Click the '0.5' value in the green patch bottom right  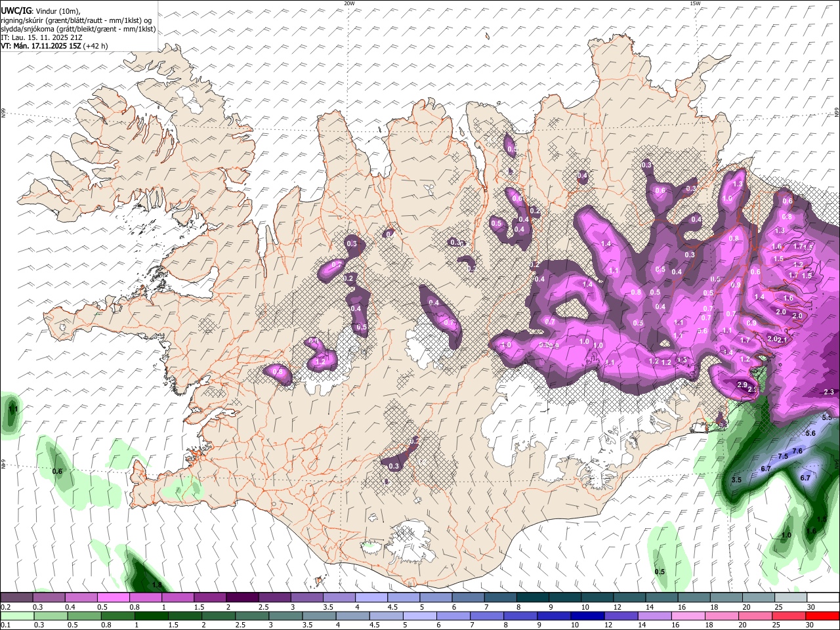660,572
